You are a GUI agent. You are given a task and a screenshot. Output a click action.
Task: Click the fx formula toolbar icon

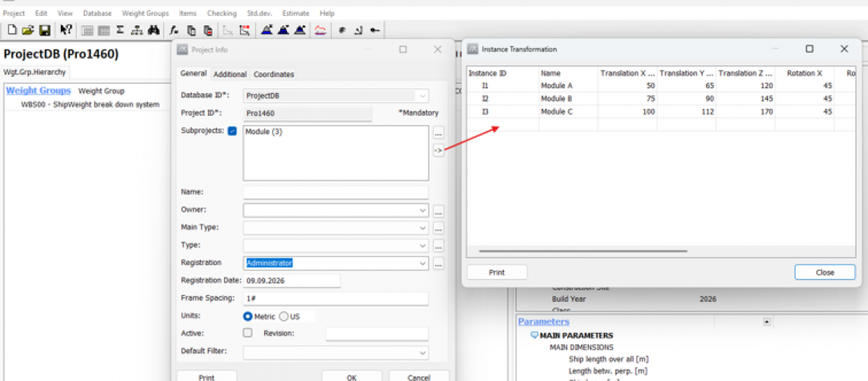coord(174,30)
